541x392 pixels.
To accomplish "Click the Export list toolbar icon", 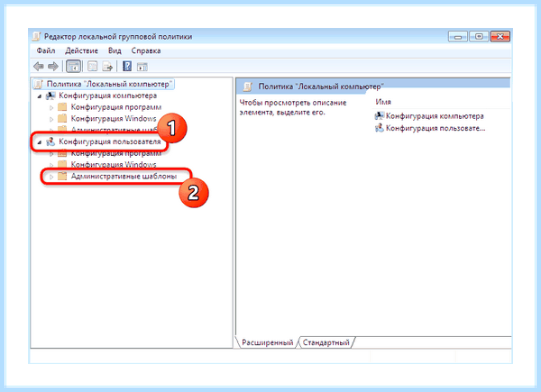I will point(107,66).
